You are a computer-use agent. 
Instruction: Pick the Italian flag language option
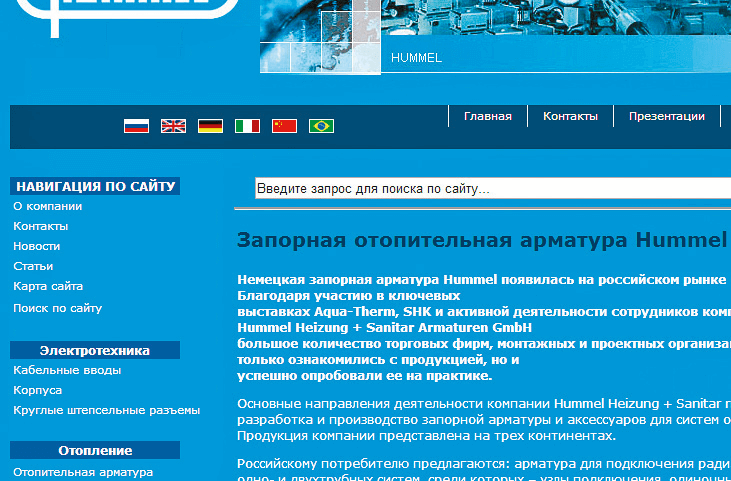pos(247,126)
